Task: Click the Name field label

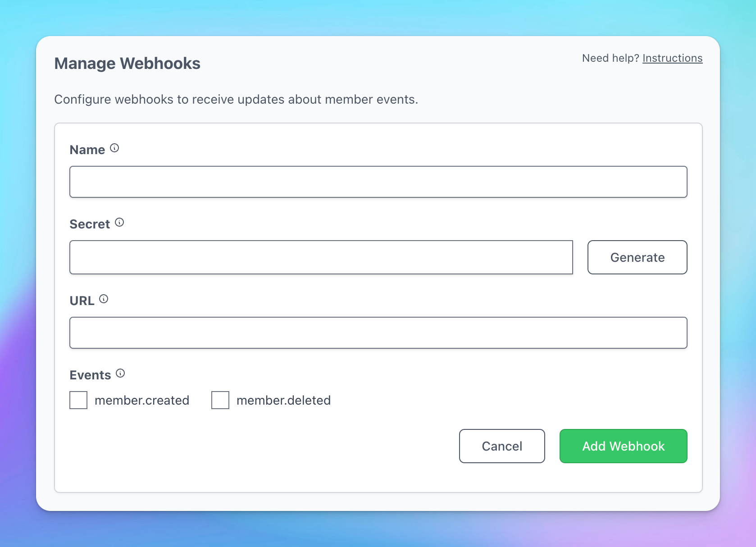Action: (x=87, y=150)
